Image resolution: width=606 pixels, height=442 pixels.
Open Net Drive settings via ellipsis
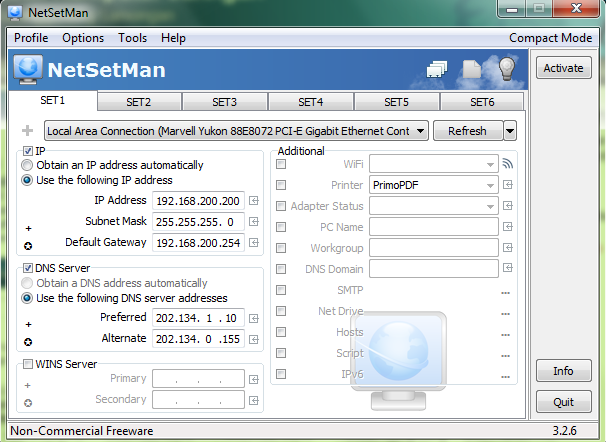click(506, 314)
